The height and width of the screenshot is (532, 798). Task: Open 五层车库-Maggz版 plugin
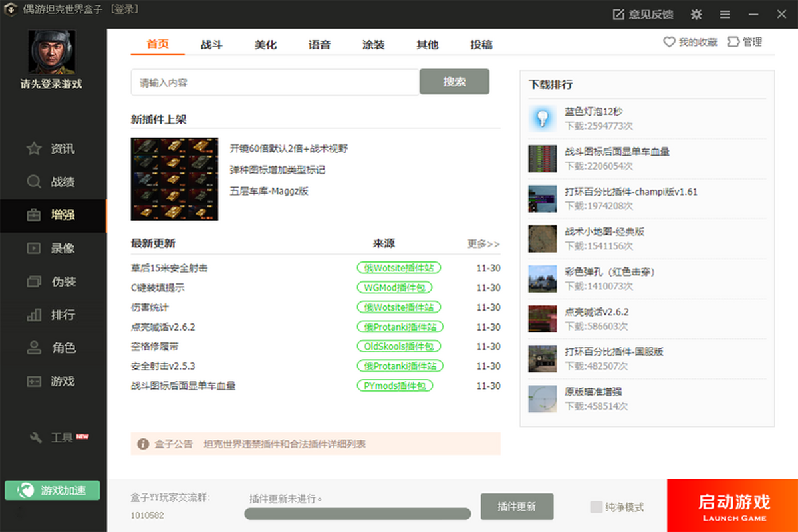pos(269,191)
